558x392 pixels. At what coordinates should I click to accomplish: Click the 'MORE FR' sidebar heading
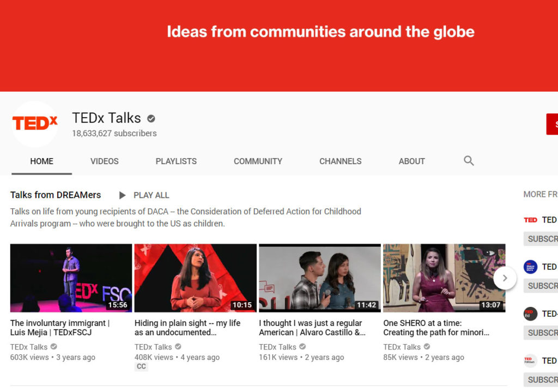541,195
